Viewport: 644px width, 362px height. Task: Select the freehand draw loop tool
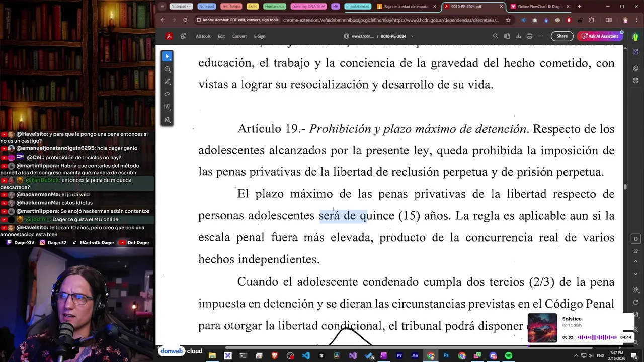(x=167, y=94)
